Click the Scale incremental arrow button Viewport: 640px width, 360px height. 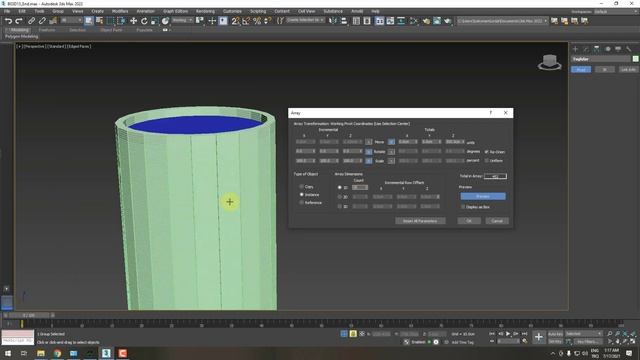[369, 161]
